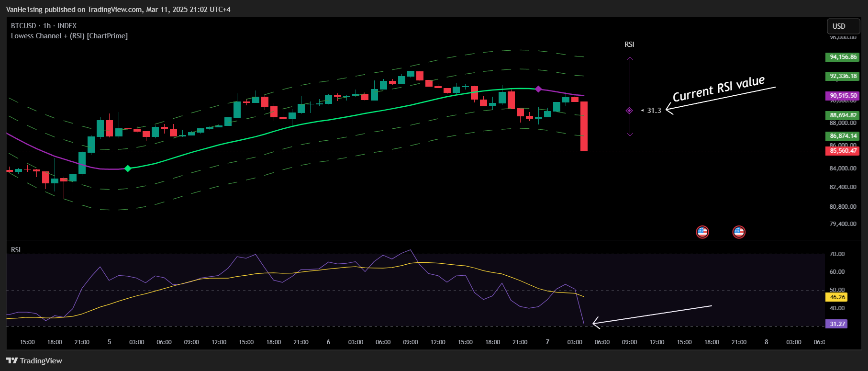The height and width of the screenshot is (371, 868).
Task: Click date 6 on the time axis
Action: point(328,342)
